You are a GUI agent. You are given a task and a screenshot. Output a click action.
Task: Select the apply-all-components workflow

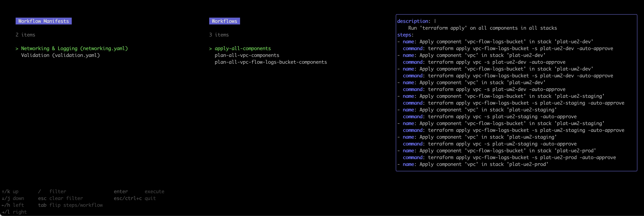(242, 48)
